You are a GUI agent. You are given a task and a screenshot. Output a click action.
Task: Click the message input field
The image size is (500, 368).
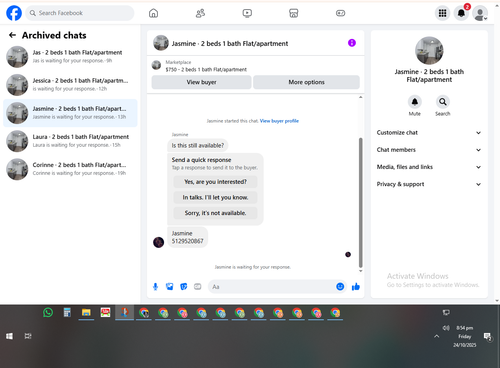click(x=272, y=287)
